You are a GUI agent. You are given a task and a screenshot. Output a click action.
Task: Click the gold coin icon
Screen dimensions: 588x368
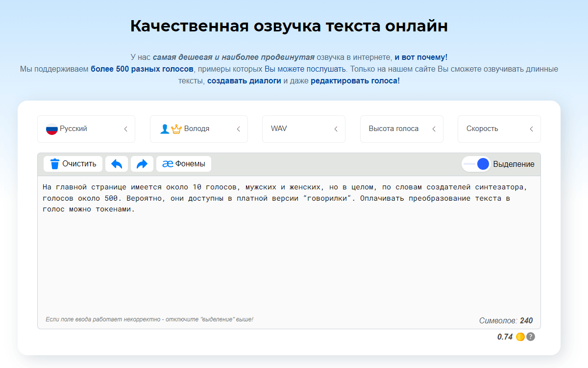tap(520, 337)
